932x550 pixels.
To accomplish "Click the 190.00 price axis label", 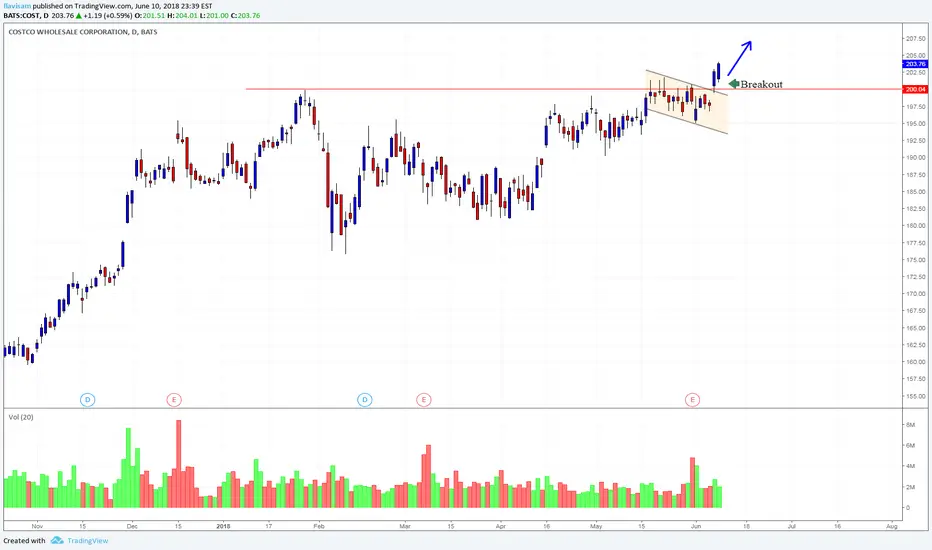I will pos(916,158).
